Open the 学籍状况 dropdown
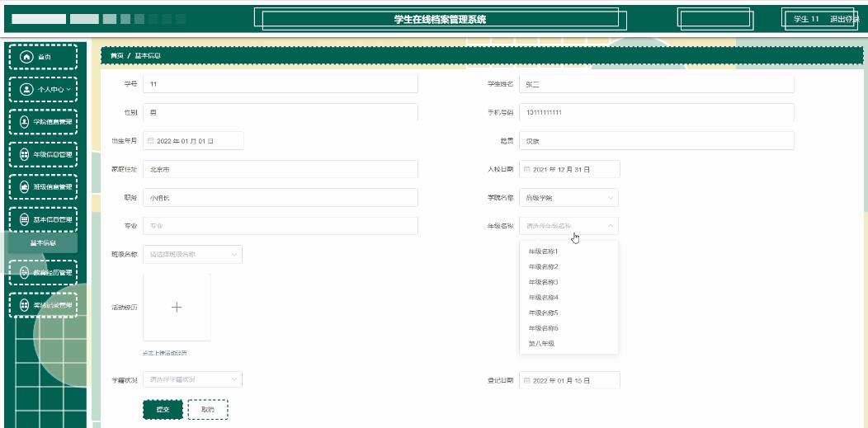This screenshot has height=428, width=868. tap(192, 379)
